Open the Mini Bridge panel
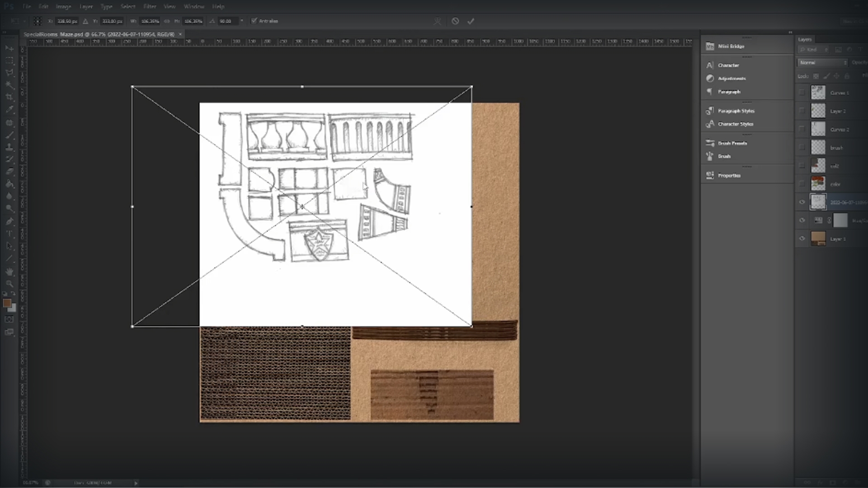This screenshot has height=488, width=868. click(731, 46)
